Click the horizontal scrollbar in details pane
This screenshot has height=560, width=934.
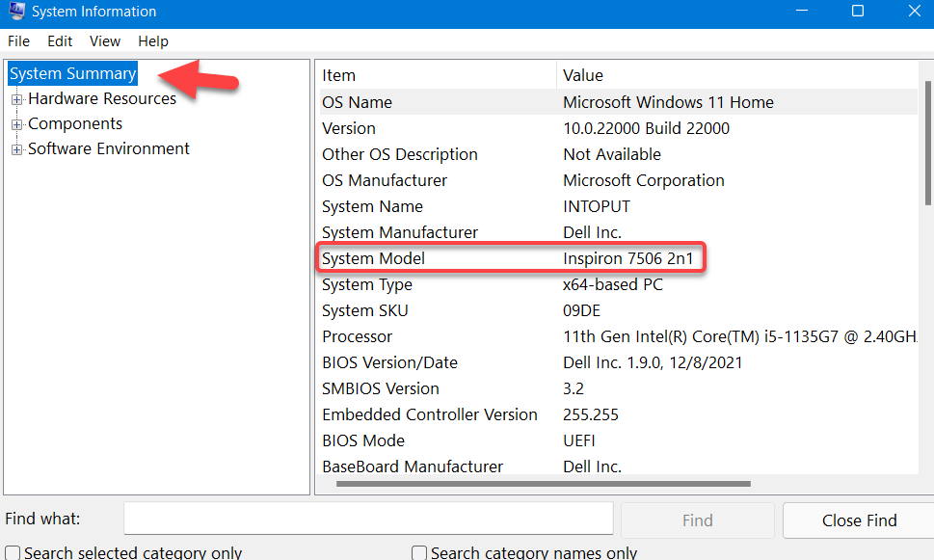(544, 484)
